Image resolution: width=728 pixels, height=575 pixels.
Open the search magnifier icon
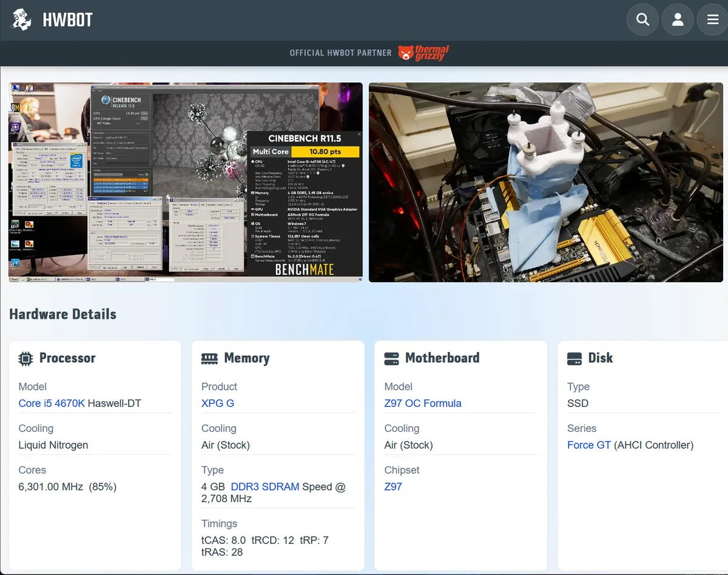642,19
